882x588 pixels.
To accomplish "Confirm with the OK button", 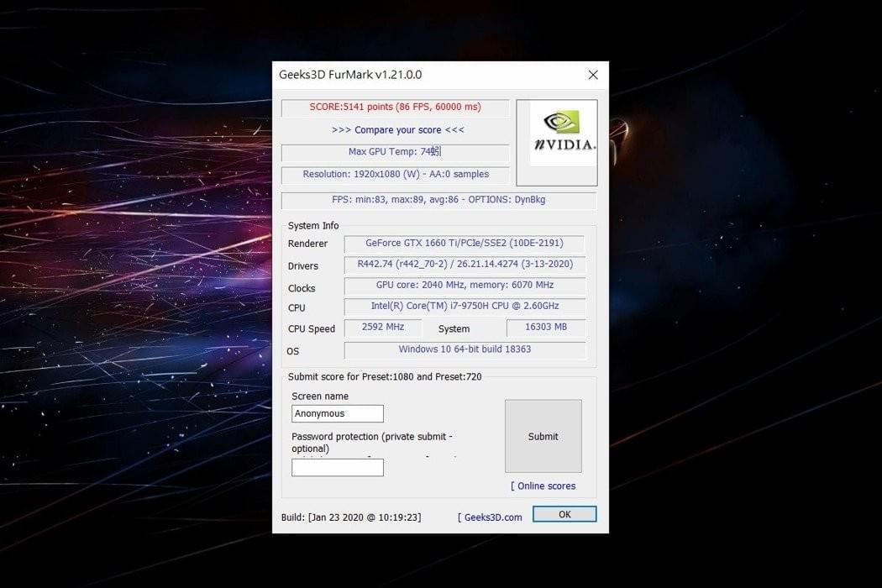I will tap(564, 514).
